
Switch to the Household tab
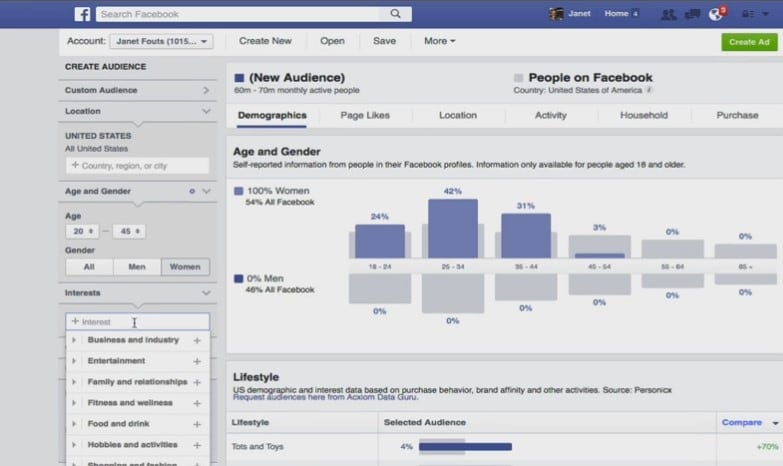644,115
